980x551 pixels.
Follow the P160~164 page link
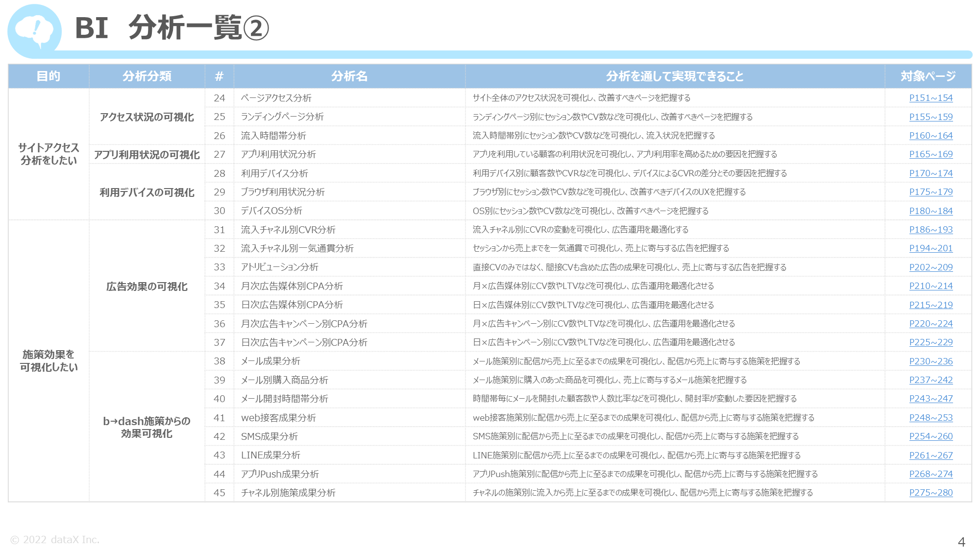(x=931, y=136)
